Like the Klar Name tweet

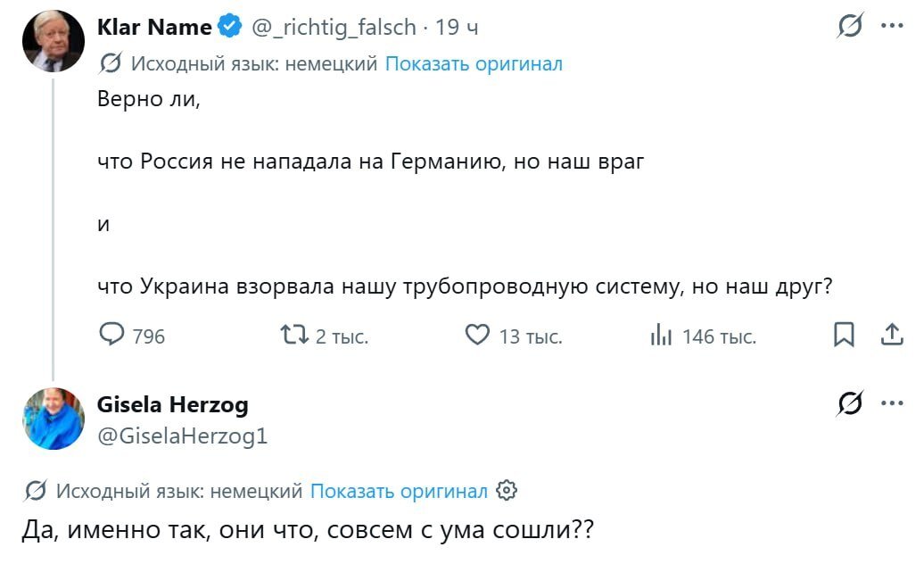pos(478,336)
